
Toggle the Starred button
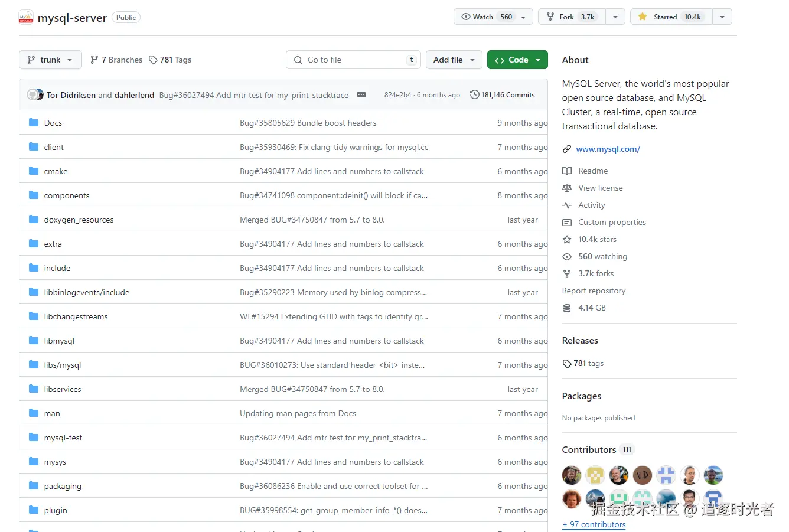coord(671,17)
